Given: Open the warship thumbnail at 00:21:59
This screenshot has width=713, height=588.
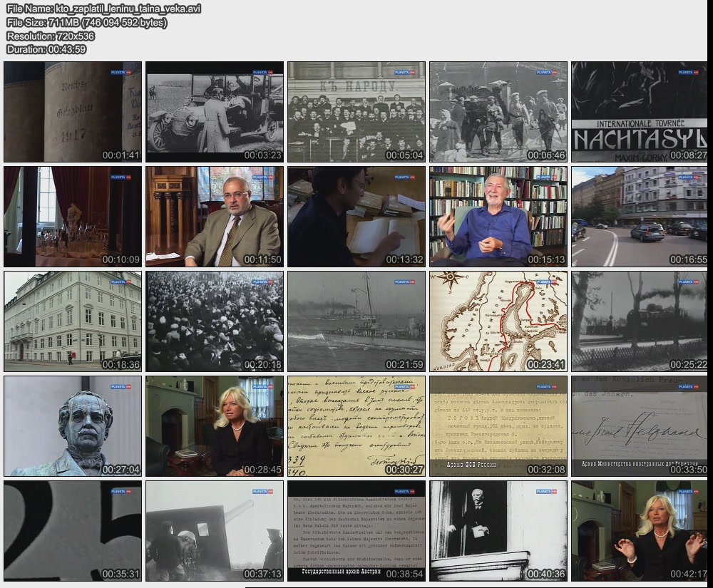Looking at the screenshot, I should coord(356,321).
